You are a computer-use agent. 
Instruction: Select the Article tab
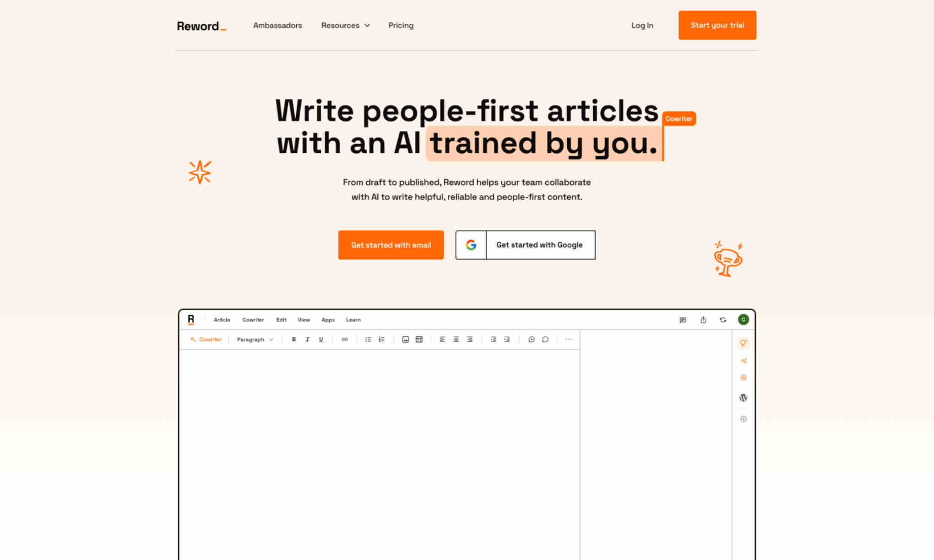[x=222, y=319]
